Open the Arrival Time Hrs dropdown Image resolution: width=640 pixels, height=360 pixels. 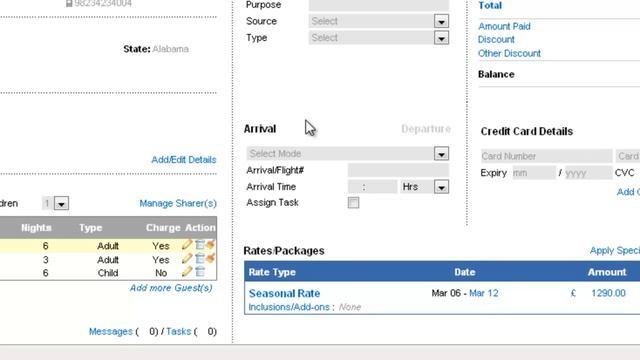441,187
